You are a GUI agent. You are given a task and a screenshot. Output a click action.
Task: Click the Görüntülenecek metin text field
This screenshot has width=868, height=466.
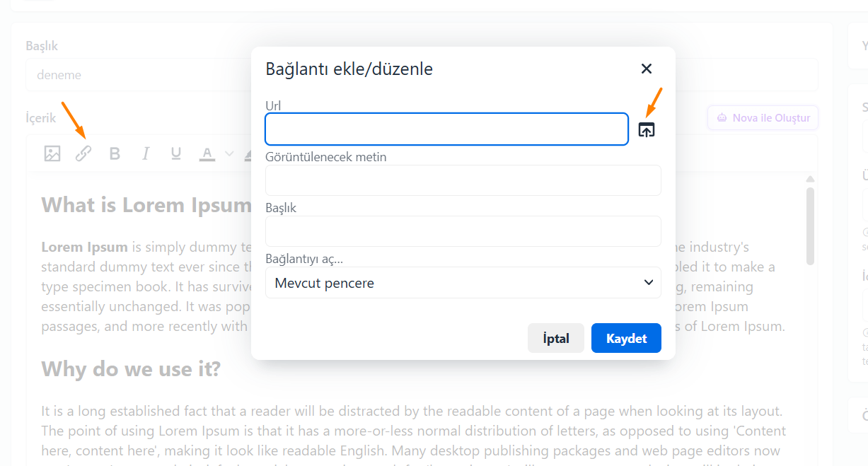(x=463, y=180)
